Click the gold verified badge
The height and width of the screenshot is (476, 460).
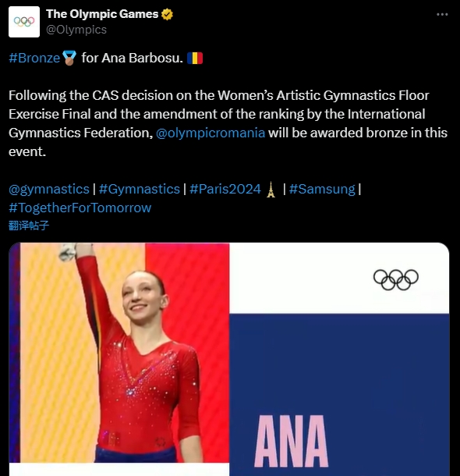167,14
